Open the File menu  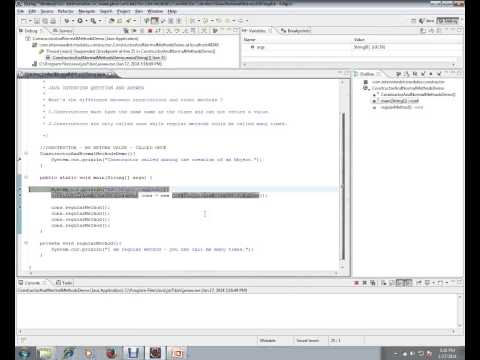(21, 11)
